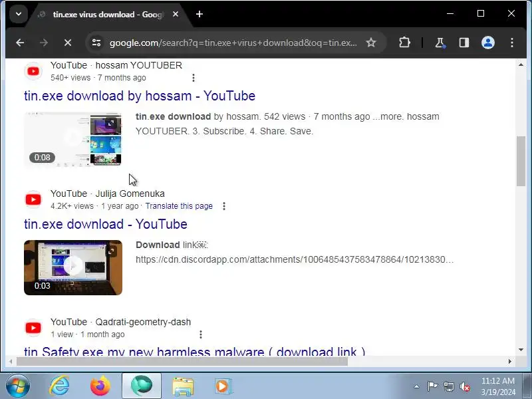Stop loading the page

point(68,43)
